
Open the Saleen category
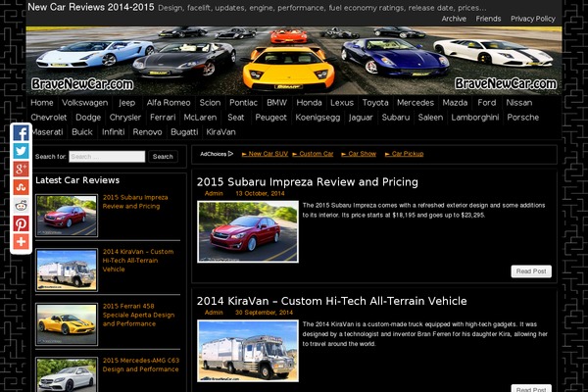point(430,118)
